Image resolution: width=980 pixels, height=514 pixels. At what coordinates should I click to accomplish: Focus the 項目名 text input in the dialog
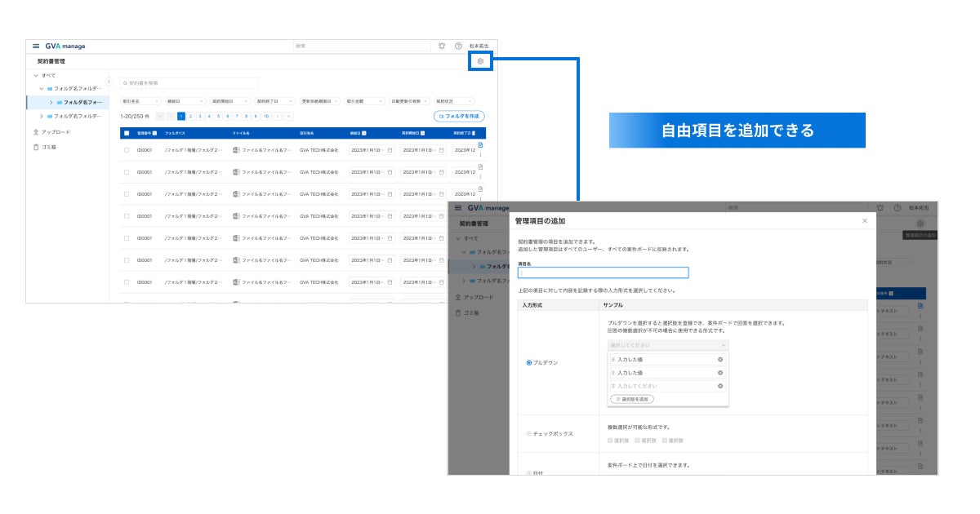tap(604, 273)
